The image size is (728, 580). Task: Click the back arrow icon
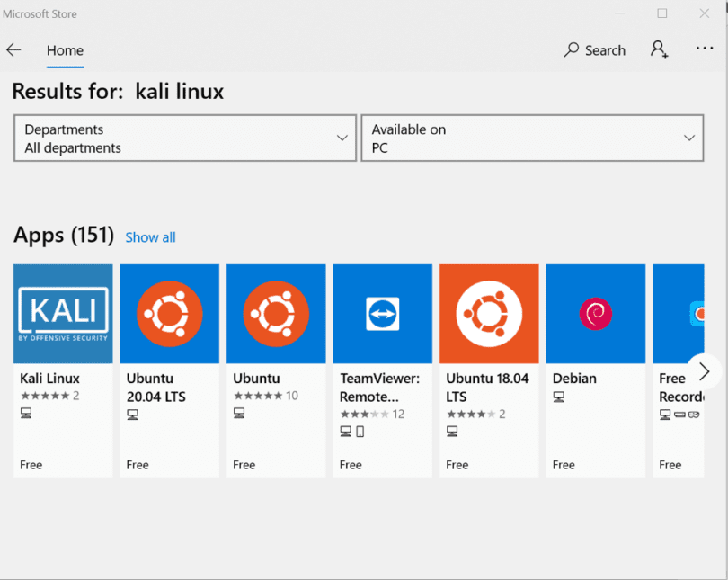[x=13, y=50]
